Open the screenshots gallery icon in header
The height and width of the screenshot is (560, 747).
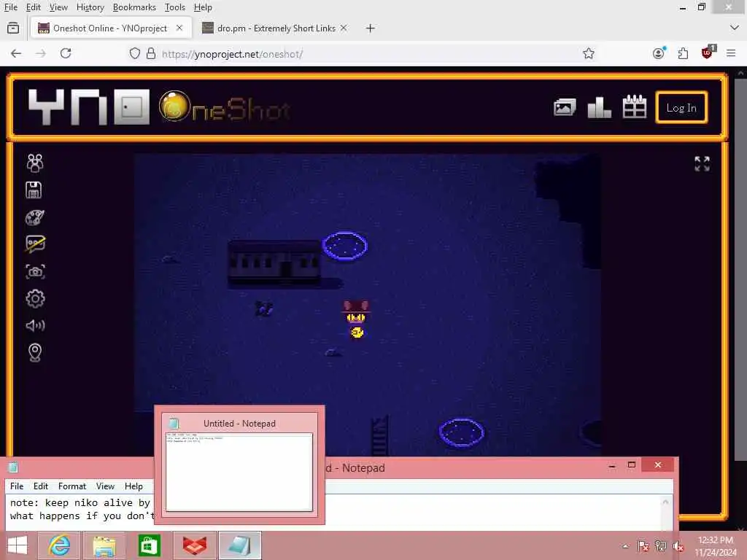565,107
